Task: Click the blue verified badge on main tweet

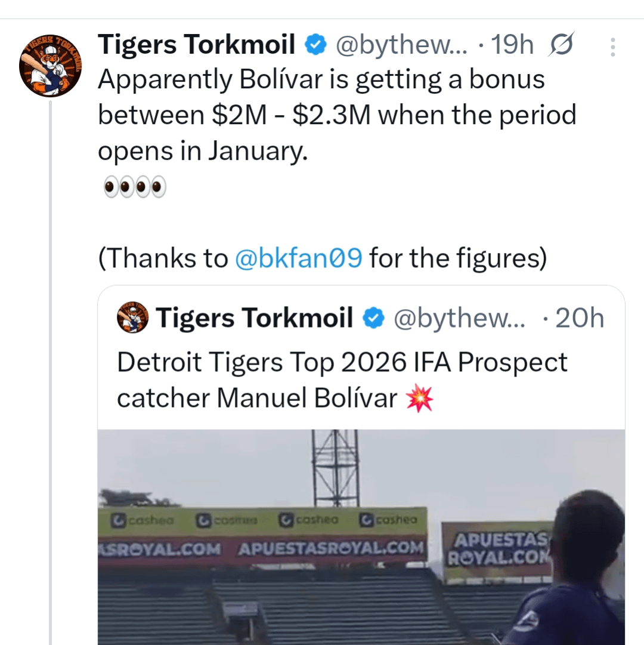Action: pyautogui.click(x=315, y=45)
